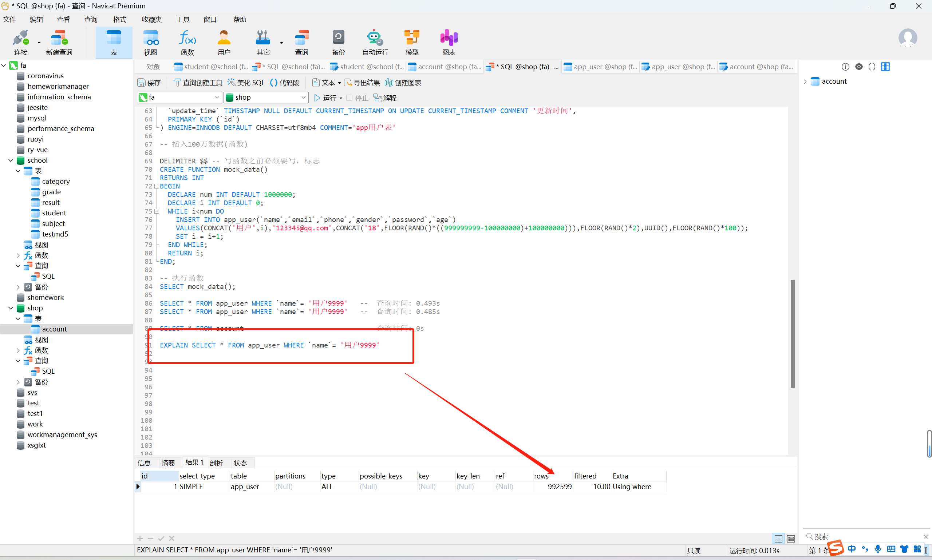Click the Save (保存) button
932x560 pixels.
tap(149, 83)
